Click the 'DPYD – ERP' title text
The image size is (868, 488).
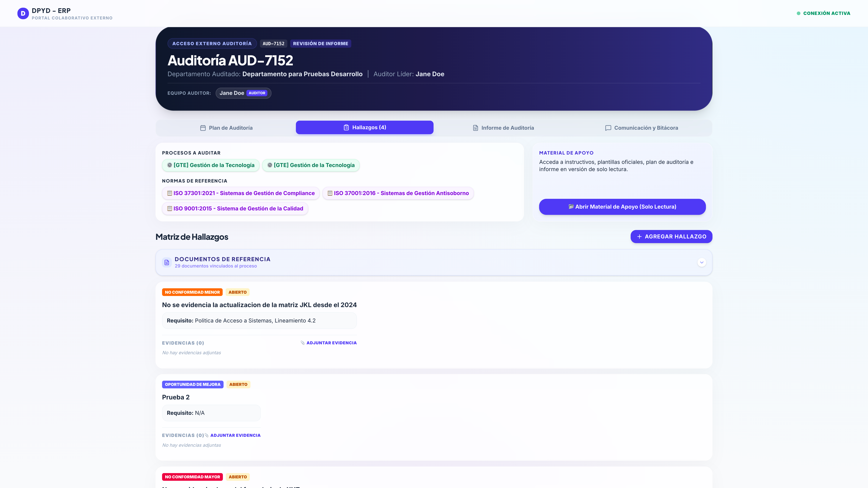pos(51,11)
